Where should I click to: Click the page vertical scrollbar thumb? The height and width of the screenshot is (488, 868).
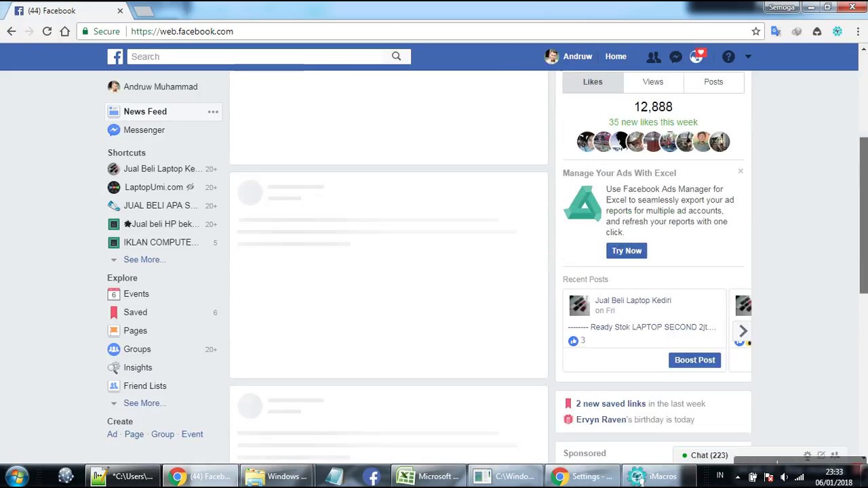point(863,215)
